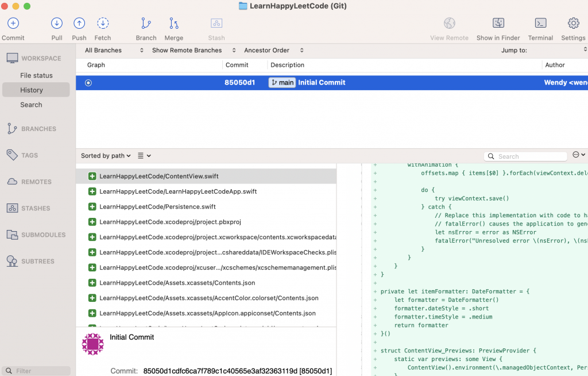Viewport: 588px width, 376px height.
Task: Push commits with the Push icon
Action: coord(79,24)
